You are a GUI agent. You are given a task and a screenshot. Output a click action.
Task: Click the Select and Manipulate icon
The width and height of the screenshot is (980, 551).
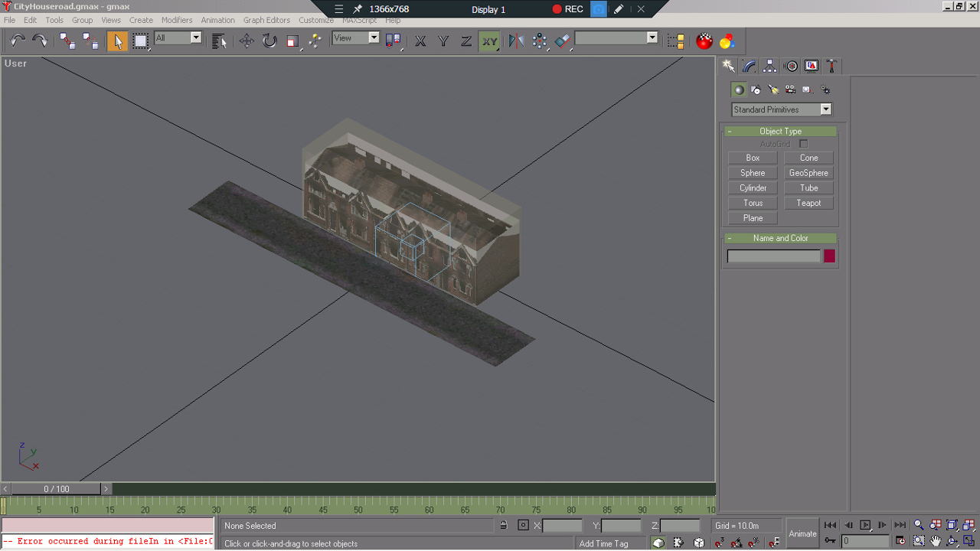coord(315,41)
